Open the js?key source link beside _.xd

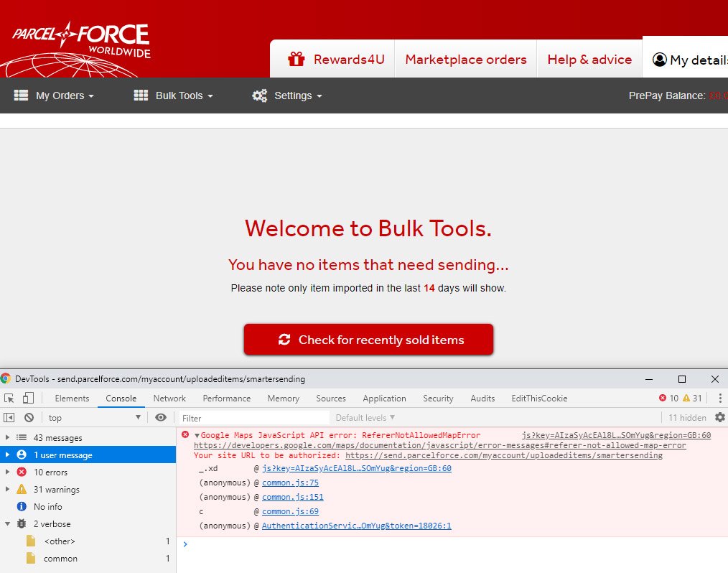coord(357,468)
